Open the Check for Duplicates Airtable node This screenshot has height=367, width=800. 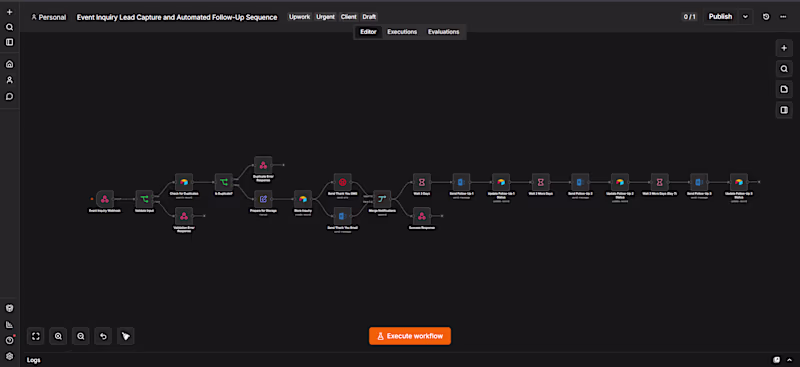pyautogui.click(x=184, y=182)
